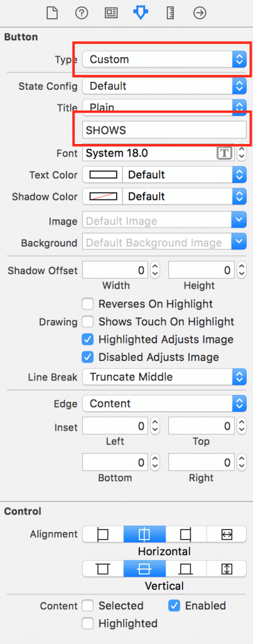Toggle Shows Touch On Highlight
The image size is (253, 644).
[87, 321]
